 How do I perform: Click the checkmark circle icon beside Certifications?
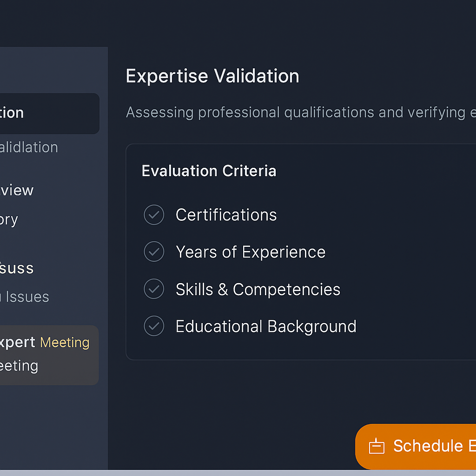click(154, 215)
